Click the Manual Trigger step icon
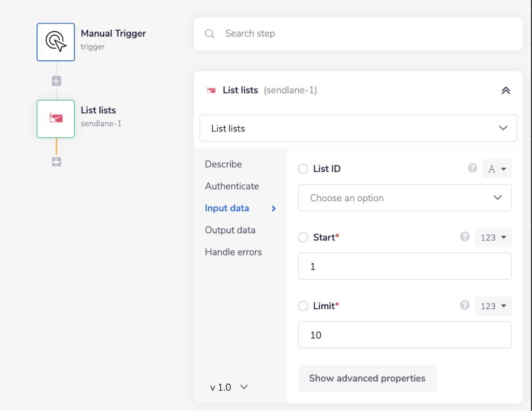Screen dimensions: 532x411 coord(56,42)
